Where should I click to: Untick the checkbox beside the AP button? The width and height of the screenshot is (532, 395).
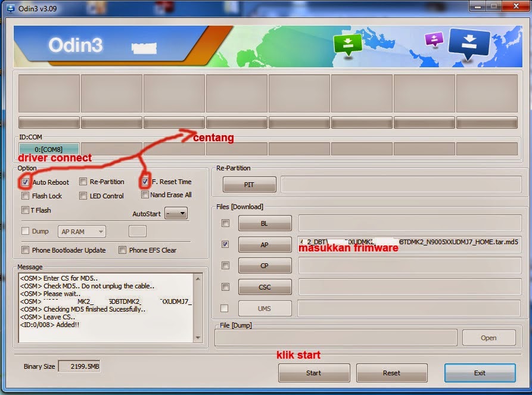[x=225, y=244]
